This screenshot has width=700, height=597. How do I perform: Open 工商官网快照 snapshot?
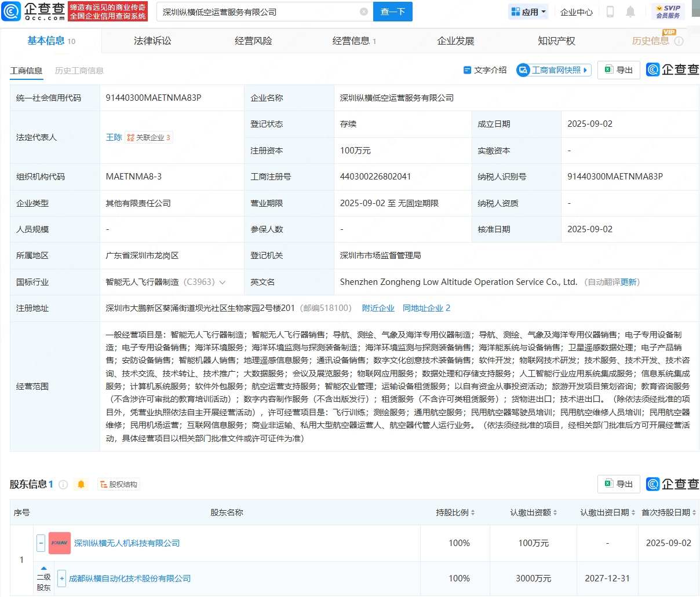click(554, 70)
